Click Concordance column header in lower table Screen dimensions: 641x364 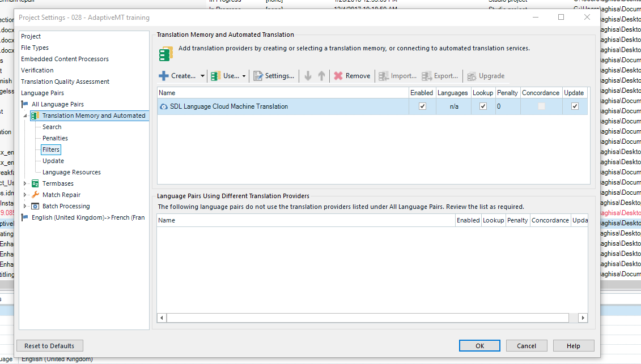(550, 220)
